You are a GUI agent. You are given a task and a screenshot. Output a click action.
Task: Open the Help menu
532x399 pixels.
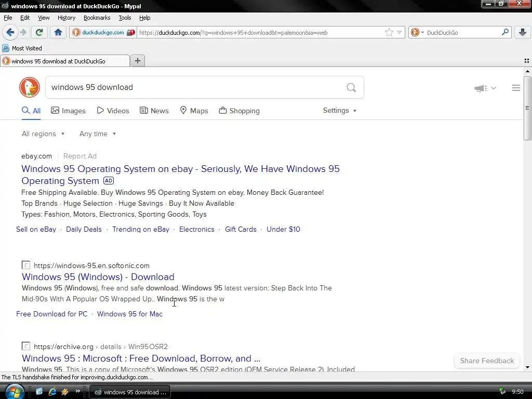145,18
